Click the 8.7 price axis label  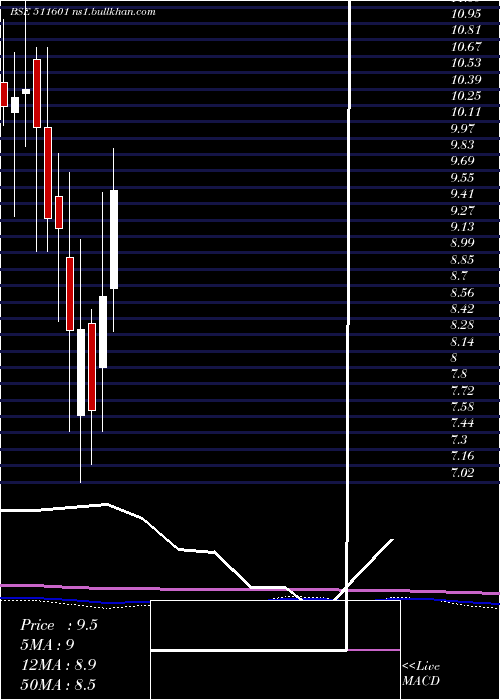click(459, 276)
